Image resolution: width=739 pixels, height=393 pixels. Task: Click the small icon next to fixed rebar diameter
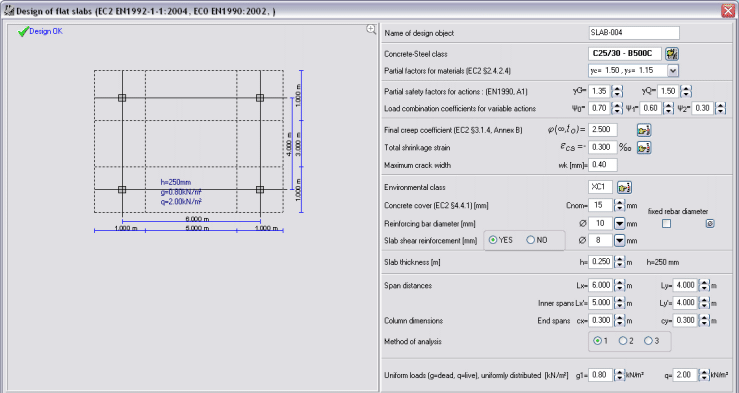click(710, 223)
